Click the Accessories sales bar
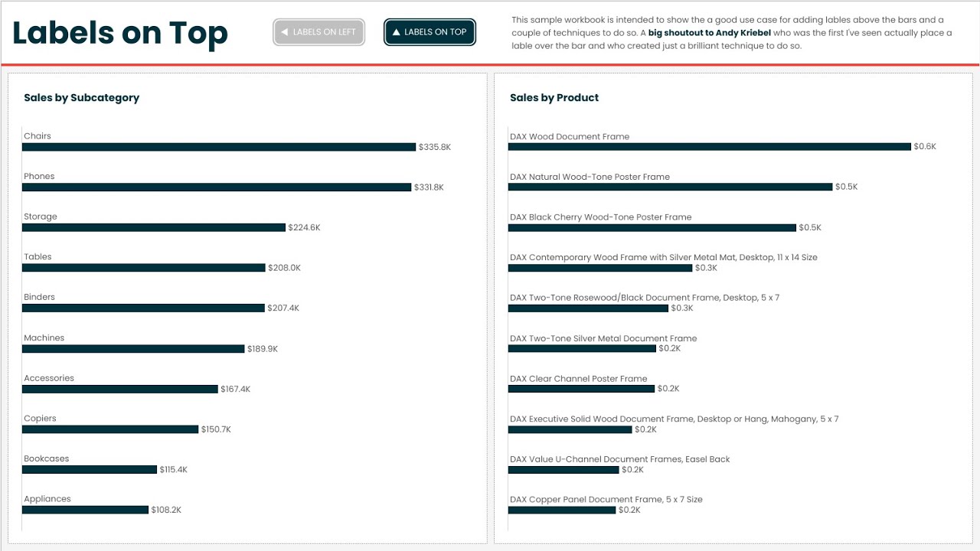 point(120,389)
